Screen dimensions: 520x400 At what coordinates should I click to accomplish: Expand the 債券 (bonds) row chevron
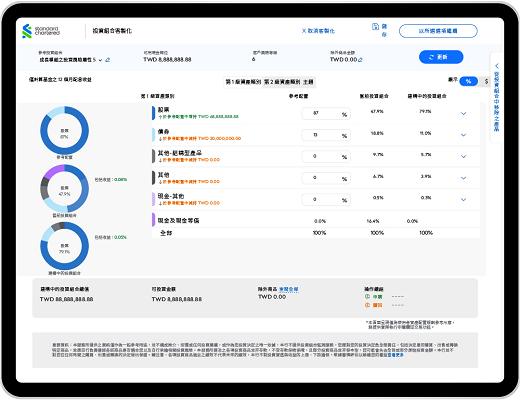[463, 135]
